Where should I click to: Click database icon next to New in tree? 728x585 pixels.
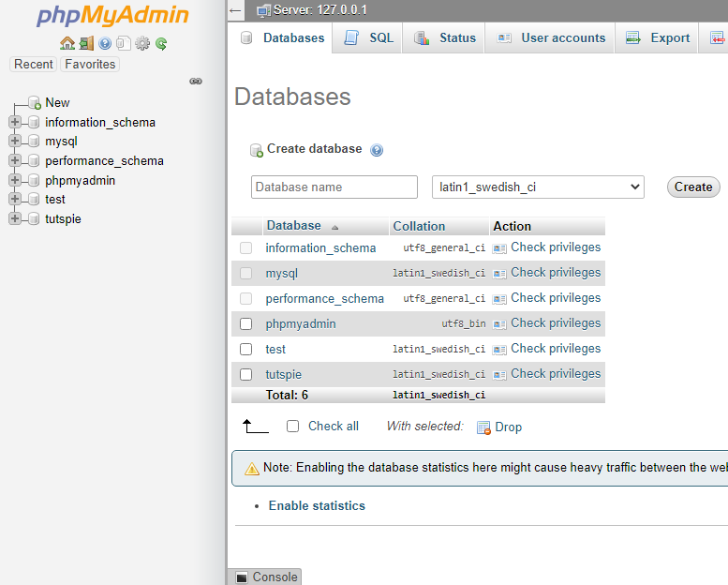35,103
